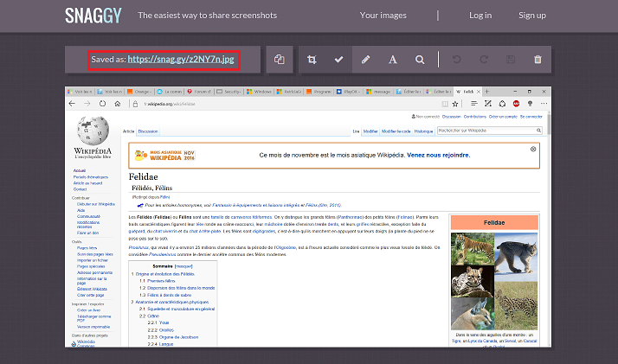Open the Sign up page

[x=531, y=15]
